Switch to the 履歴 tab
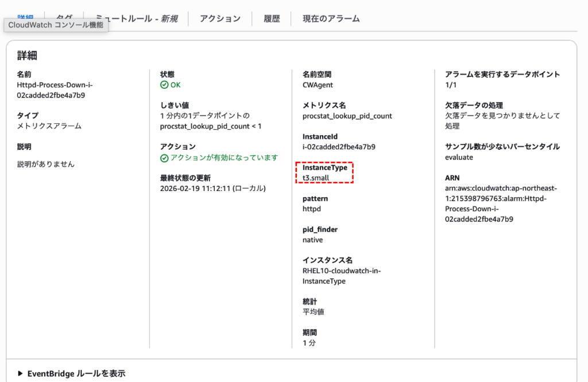This screenshot has height=382, width=588. click(x=271, y=18)
